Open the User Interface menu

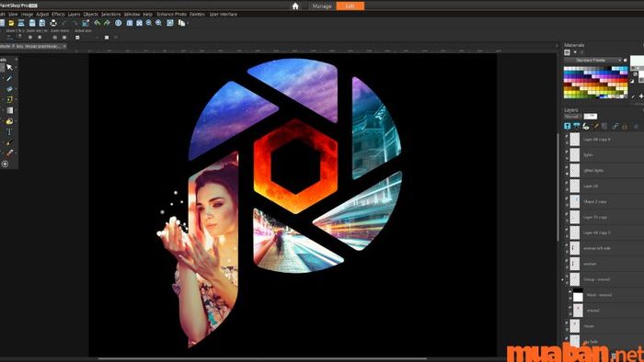point(224,14)
